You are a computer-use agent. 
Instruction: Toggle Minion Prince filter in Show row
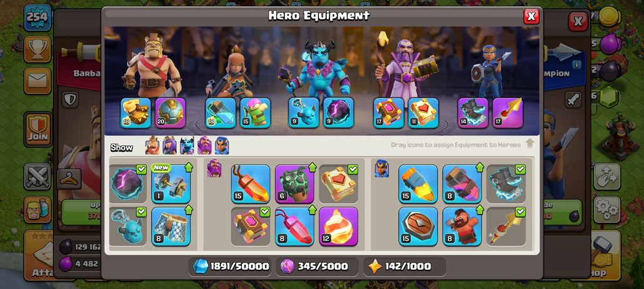187,146
